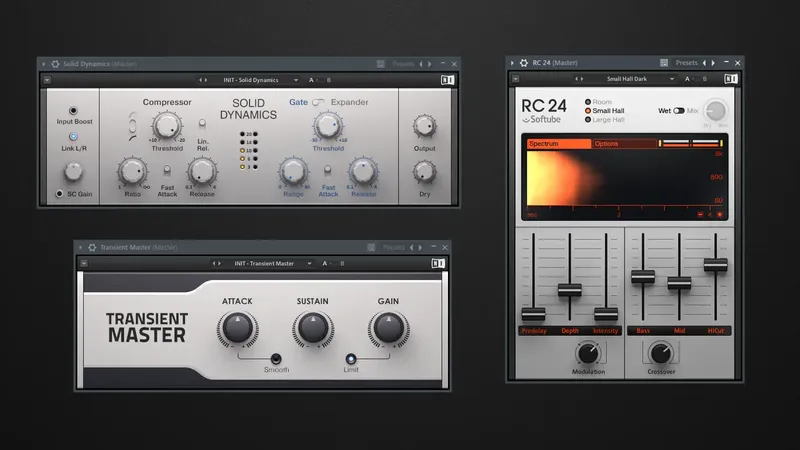The height and width of the screenshot is (450, 800).
Task: Click SC Gain knob in Solid Dynamics
Action: tap(73, 172)
